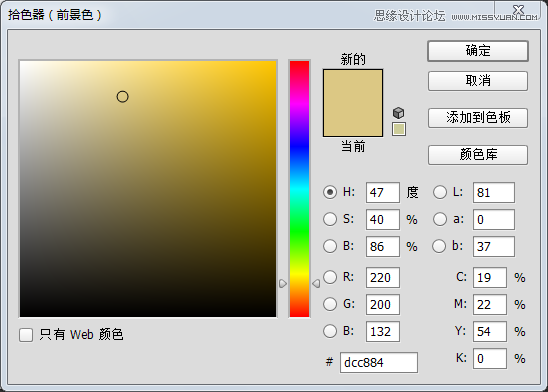Image resolution: width=548 pixels, height=392 pixels.
Task: Select the HSB brightness B radio button
Action: (330, 246)
